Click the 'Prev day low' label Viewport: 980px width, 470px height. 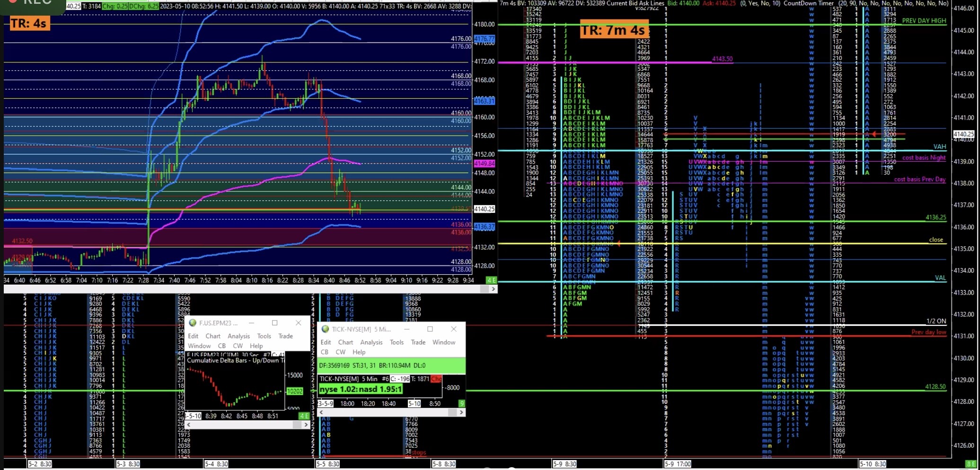[928, 332]
